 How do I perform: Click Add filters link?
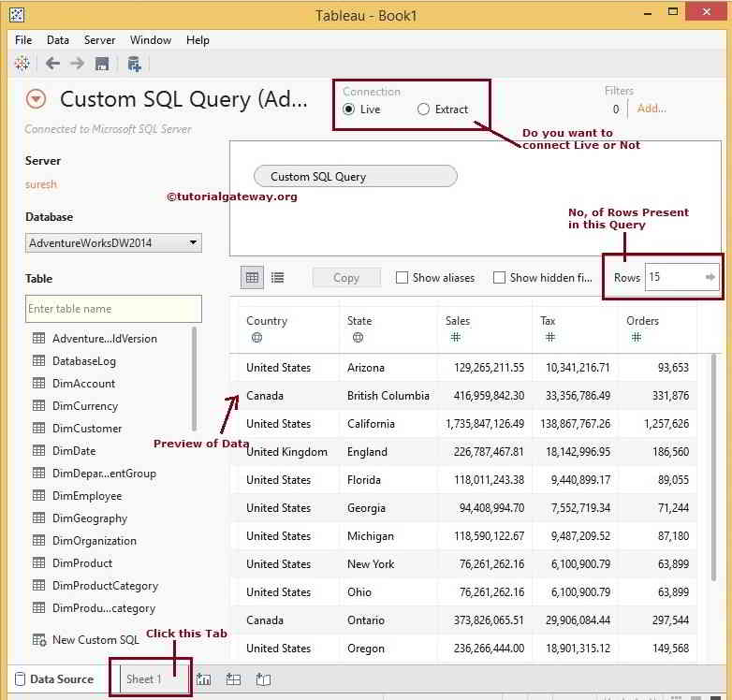click(651, 109)
